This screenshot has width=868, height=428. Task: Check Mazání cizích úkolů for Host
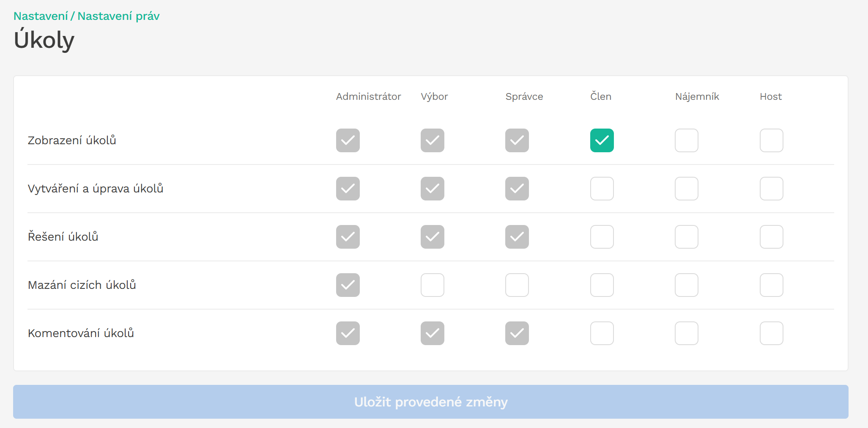pyautogui.click(x=771, y=285)
